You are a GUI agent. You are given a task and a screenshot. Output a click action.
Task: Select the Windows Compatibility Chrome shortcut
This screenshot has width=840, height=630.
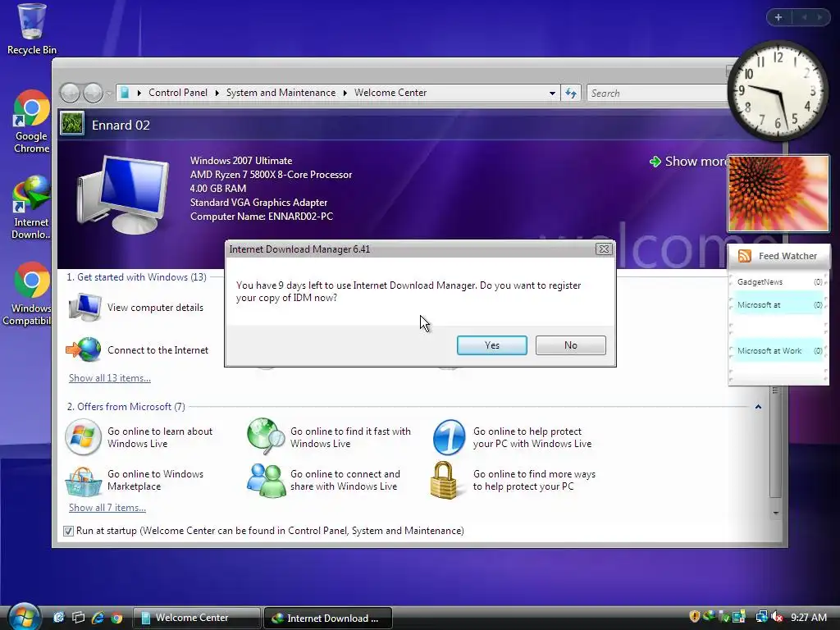pos(30,294)
